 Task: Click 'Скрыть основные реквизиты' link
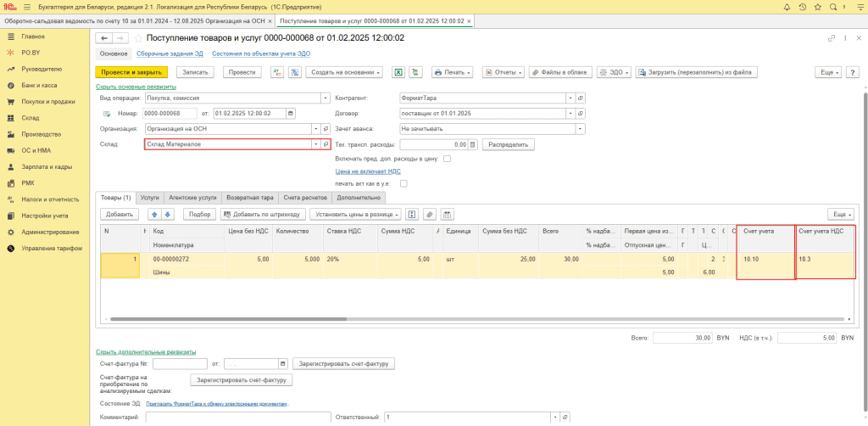click(136, 87)
